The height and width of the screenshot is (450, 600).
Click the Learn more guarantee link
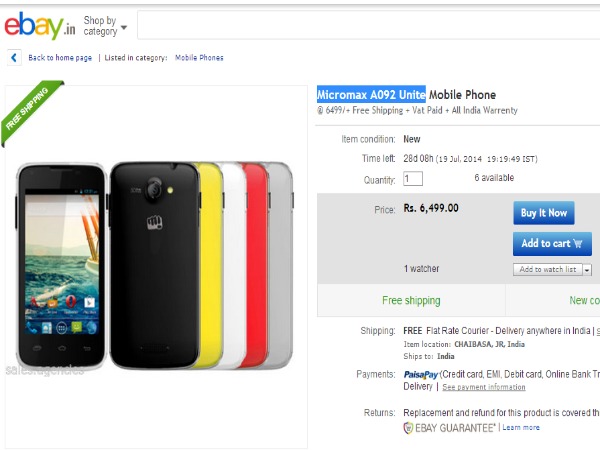pos(520,427)
